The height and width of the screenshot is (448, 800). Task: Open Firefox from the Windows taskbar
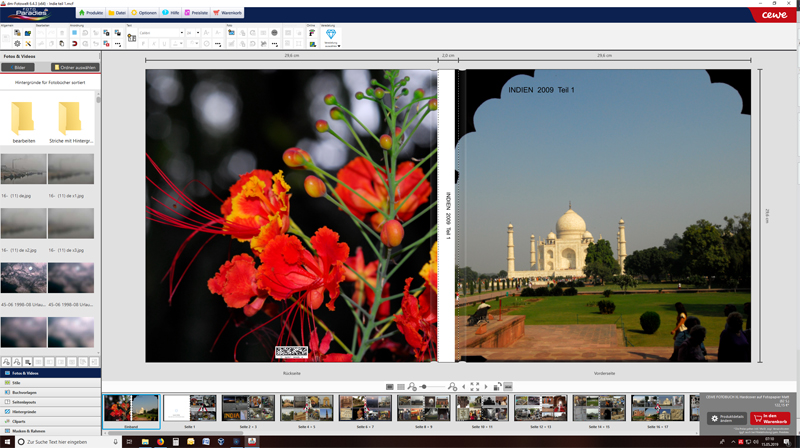point(160,441)
